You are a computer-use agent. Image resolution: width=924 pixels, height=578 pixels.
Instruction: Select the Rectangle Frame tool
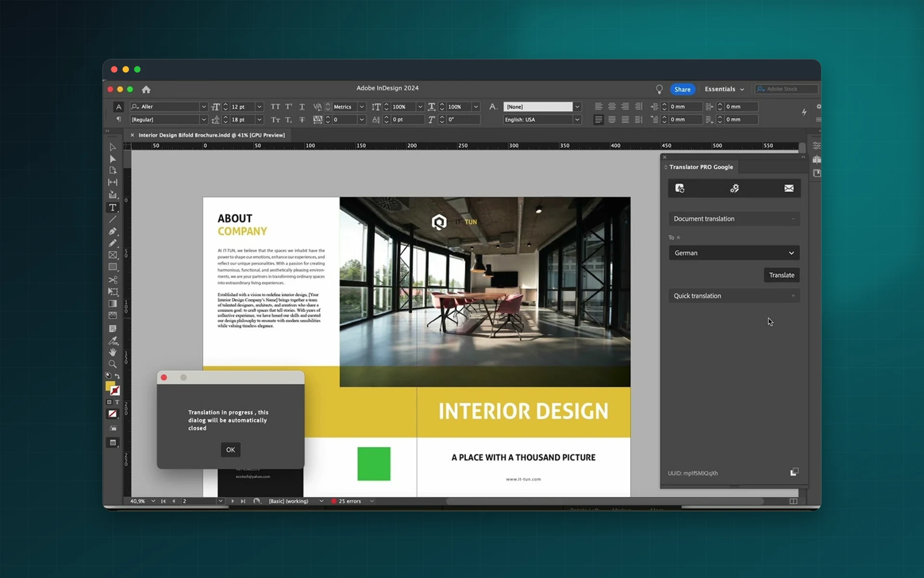pyautogui.click(x=113, y=255)
